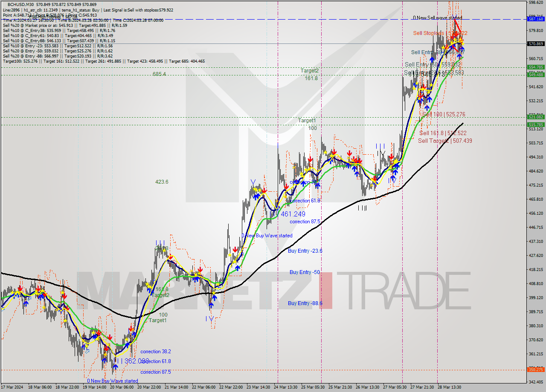
Task: Click the blue 587.160 price tag
Action: tap(536, 19)
